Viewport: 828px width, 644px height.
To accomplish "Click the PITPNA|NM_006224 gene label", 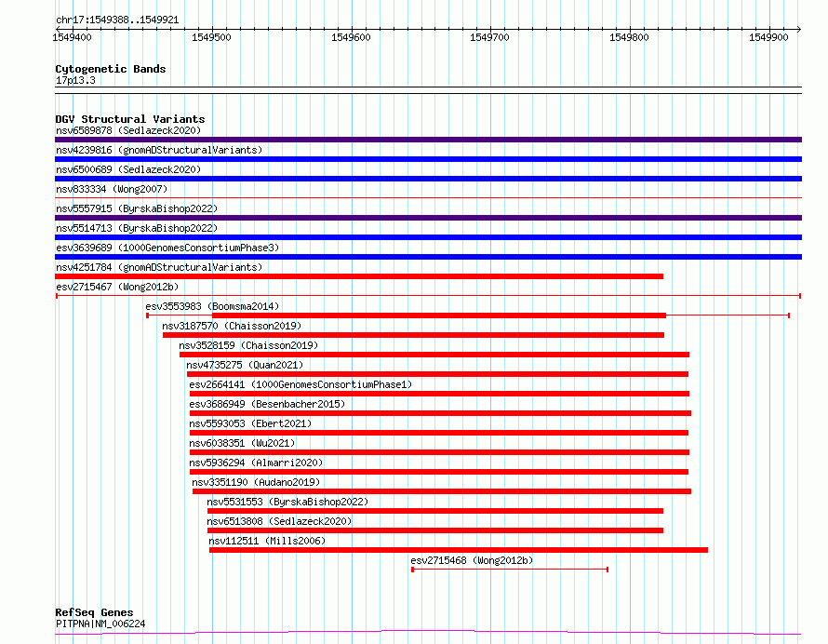I will click(x=100, y=624).
